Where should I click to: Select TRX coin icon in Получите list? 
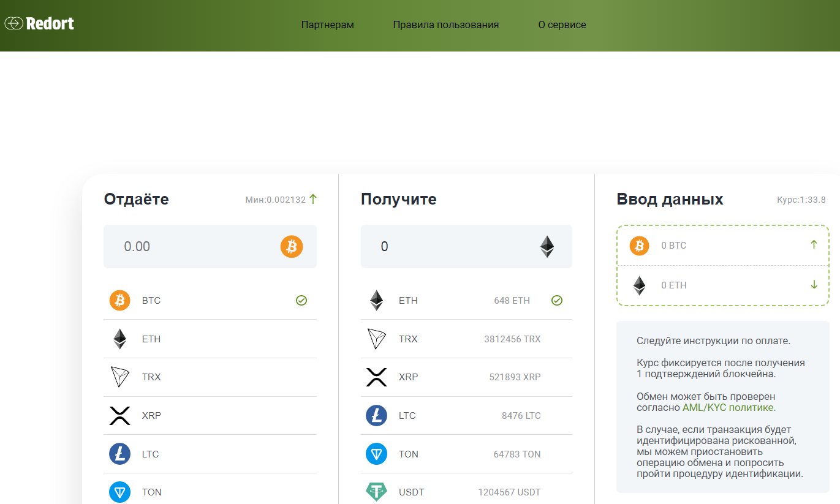click(x=376, y=339)
